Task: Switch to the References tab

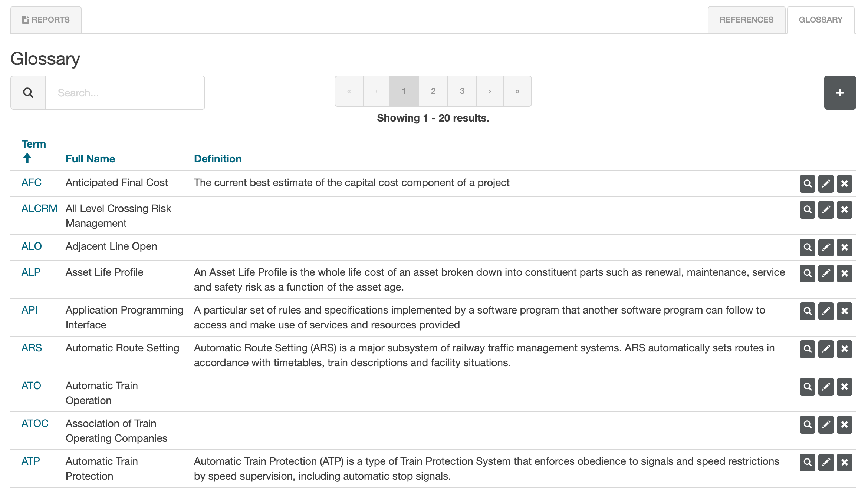Action: click(746, 20)
